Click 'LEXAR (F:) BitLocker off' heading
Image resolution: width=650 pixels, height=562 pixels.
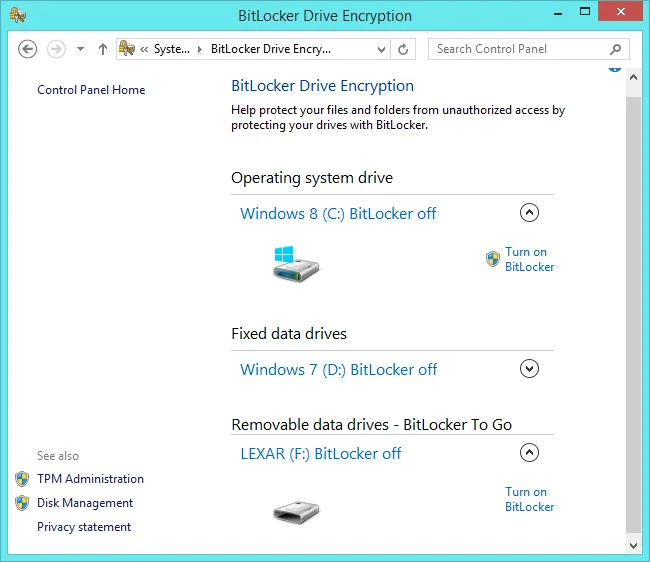tap(320, 454)
